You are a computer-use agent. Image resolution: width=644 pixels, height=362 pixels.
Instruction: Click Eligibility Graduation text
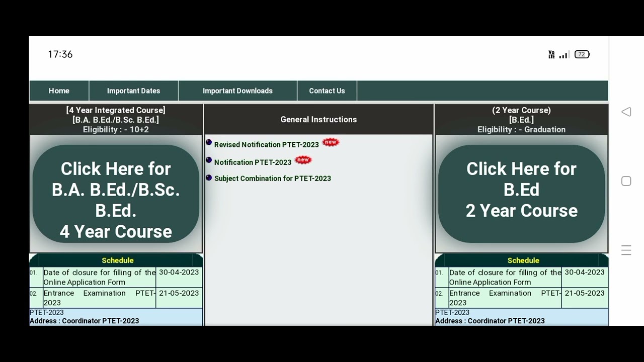coord(521,130)
